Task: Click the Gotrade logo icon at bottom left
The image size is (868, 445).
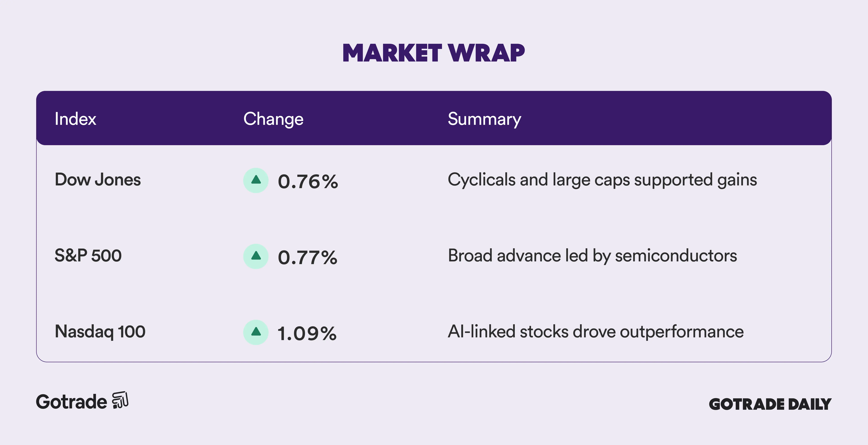Action: coord(120,400)
